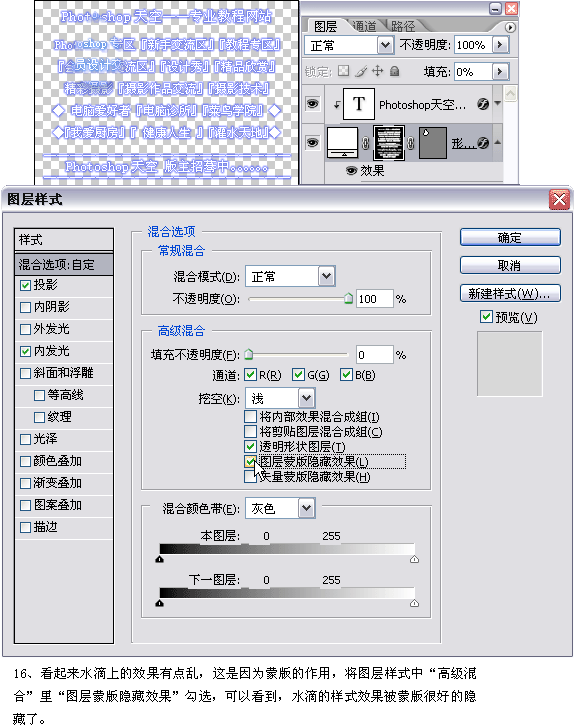Switch to the 通道 tab
Viewport: 575px width, 725px height.
tap(365, 26)
